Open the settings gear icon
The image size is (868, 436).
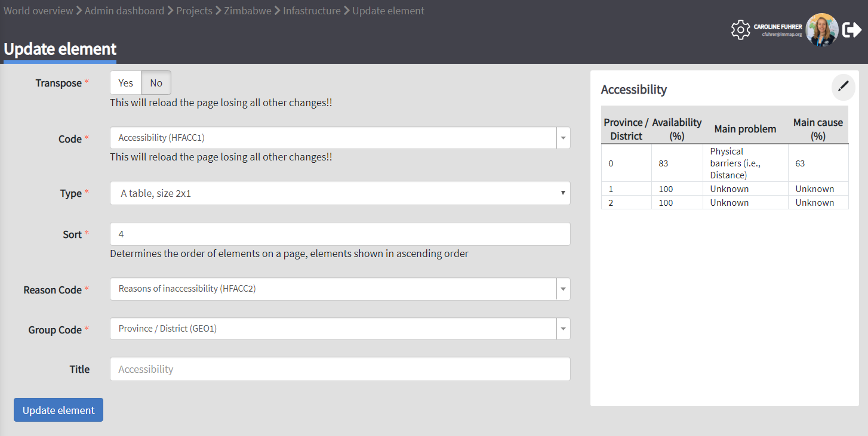[x=740, y=29]
